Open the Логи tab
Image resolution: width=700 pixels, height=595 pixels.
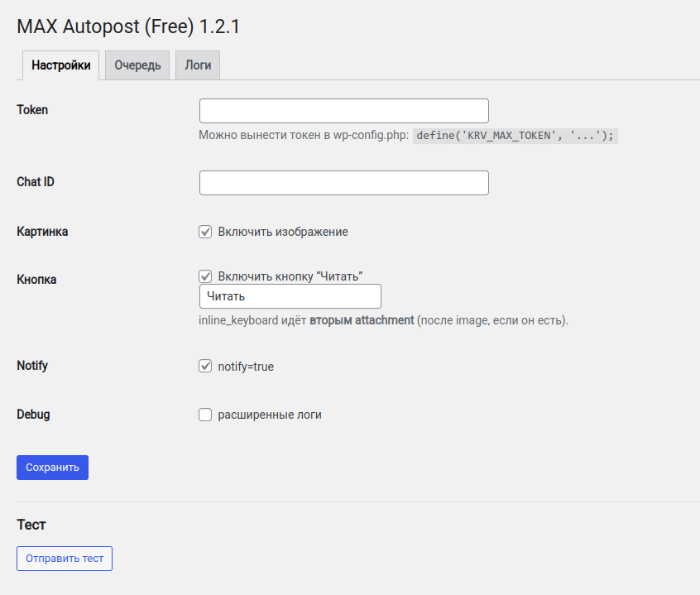tap(198, 65)
